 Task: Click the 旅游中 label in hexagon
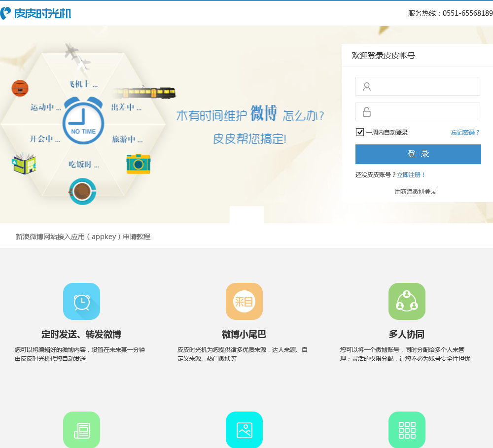[x=127, y=139]
